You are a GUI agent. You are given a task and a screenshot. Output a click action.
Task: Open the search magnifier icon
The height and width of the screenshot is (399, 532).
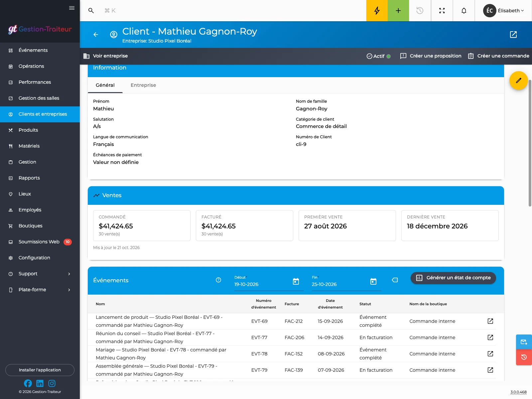click(x=91, y=11)
